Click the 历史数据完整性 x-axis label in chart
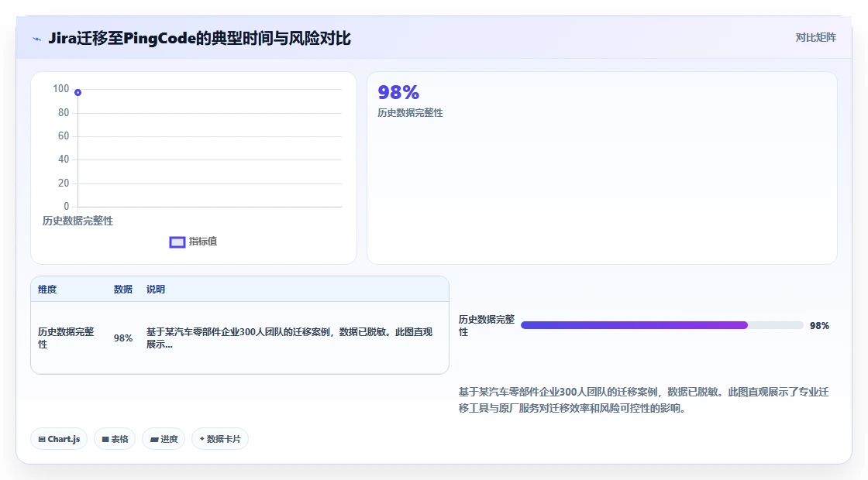The image size is (868, 480). pos(77,221)
